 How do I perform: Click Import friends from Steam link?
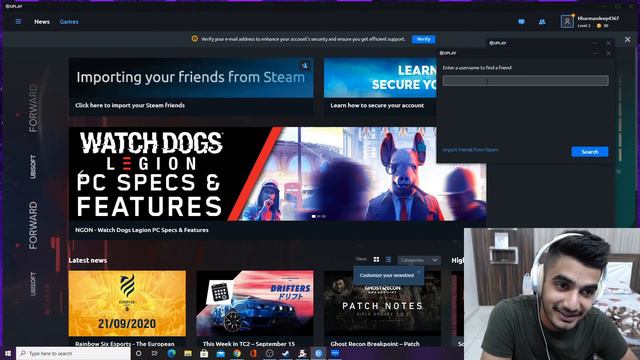pos(470,150)
